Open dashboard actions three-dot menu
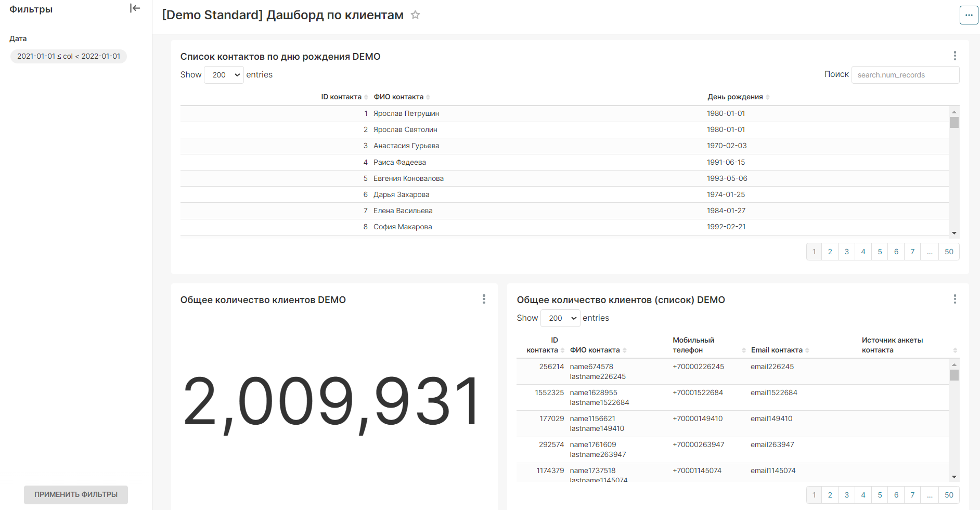 pos(969,15)
